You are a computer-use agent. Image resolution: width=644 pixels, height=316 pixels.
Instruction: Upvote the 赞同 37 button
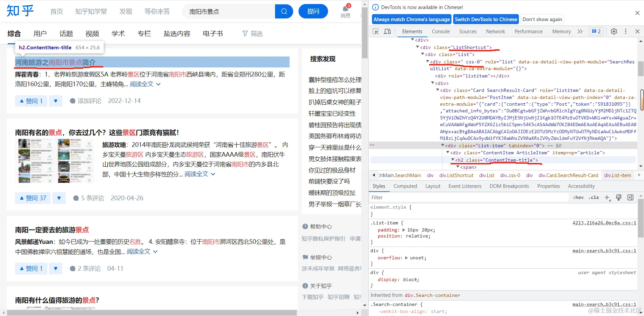tap(33, 198)
